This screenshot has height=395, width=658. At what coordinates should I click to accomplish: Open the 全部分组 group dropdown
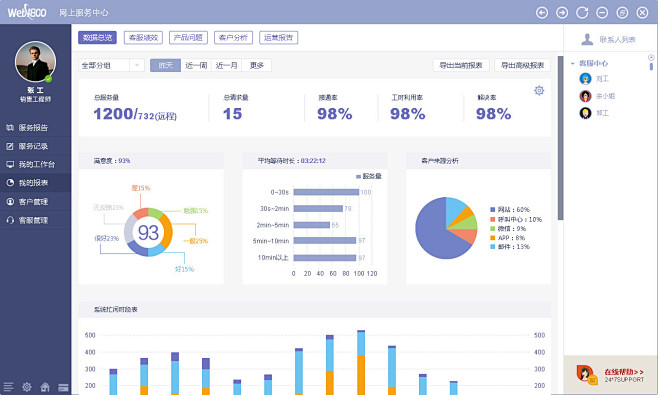[111, 65]
